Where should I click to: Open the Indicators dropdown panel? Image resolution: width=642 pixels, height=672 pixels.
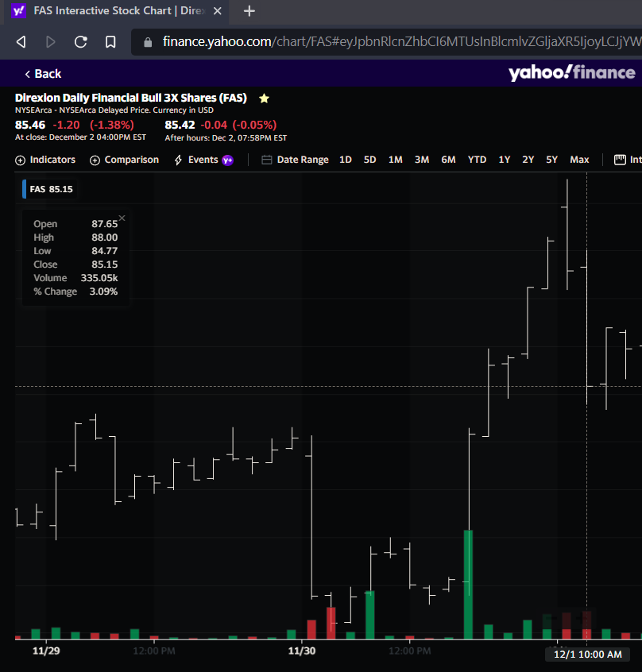coord(45,160)
